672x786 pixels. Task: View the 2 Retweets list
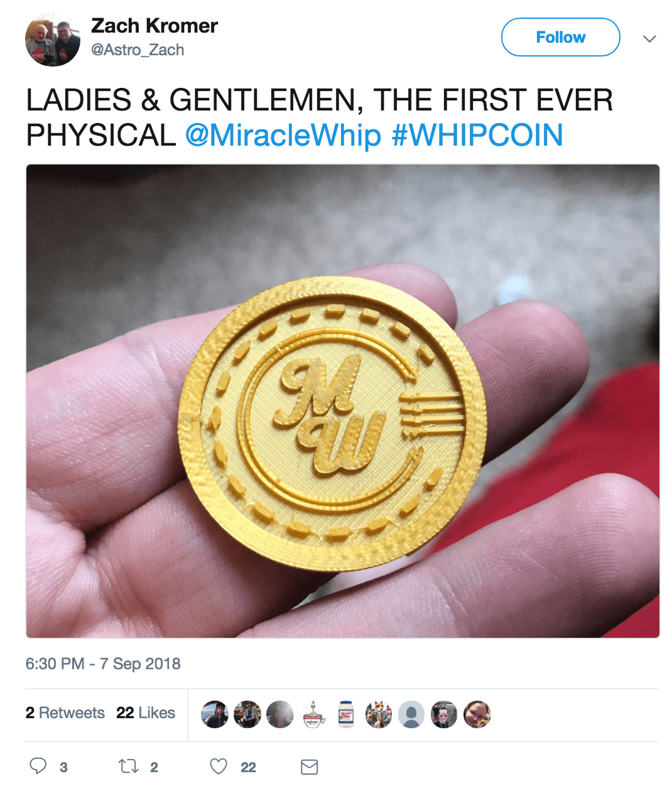tap(65, 713)
